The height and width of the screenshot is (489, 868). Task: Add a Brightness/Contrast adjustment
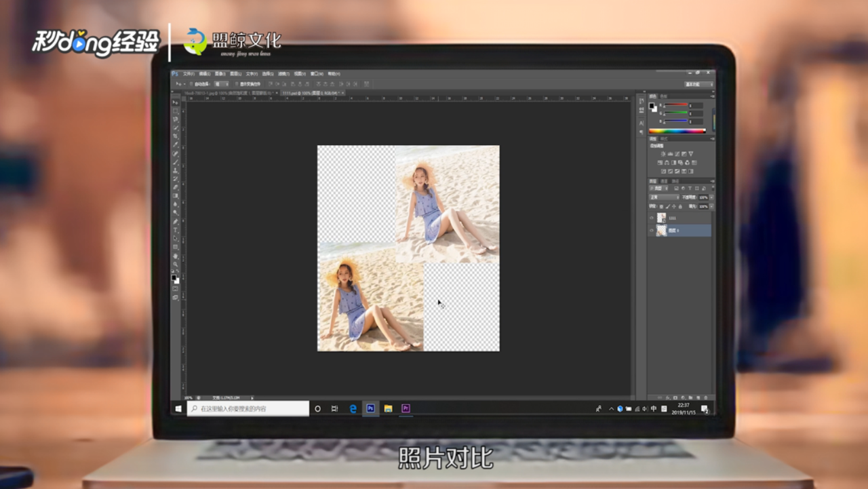663,154
